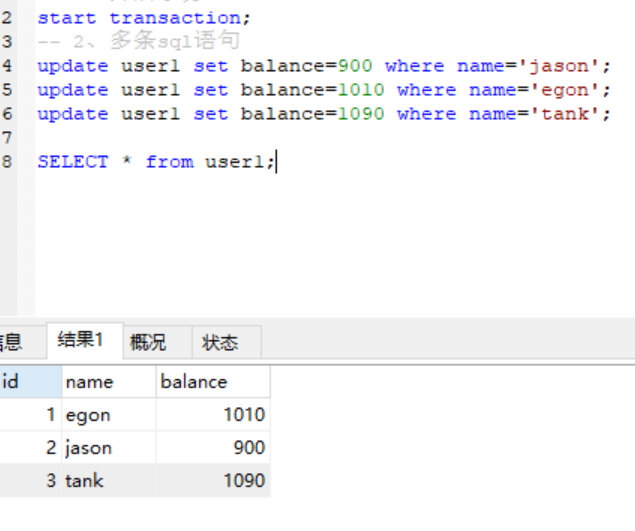Select balance cell 1090 in tank row

pos(213,481)
